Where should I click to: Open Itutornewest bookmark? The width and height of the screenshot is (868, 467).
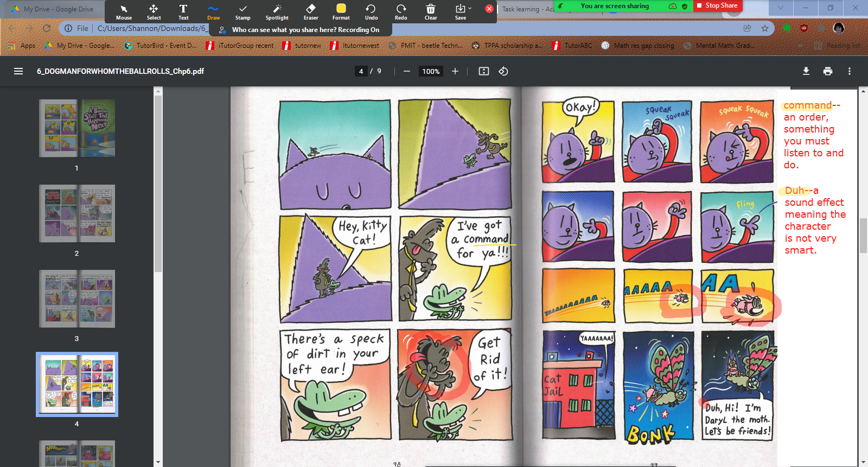click(x=354, y=46)
